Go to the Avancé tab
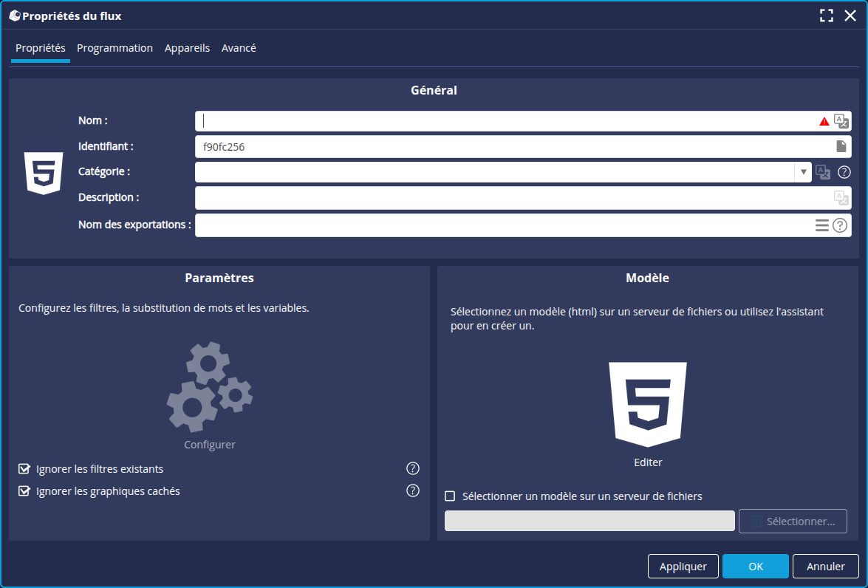 point(239,48)
